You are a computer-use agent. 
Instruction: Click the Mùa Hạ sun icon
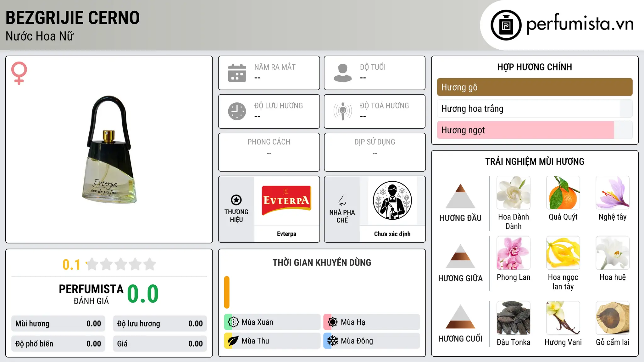coord(333,322)
